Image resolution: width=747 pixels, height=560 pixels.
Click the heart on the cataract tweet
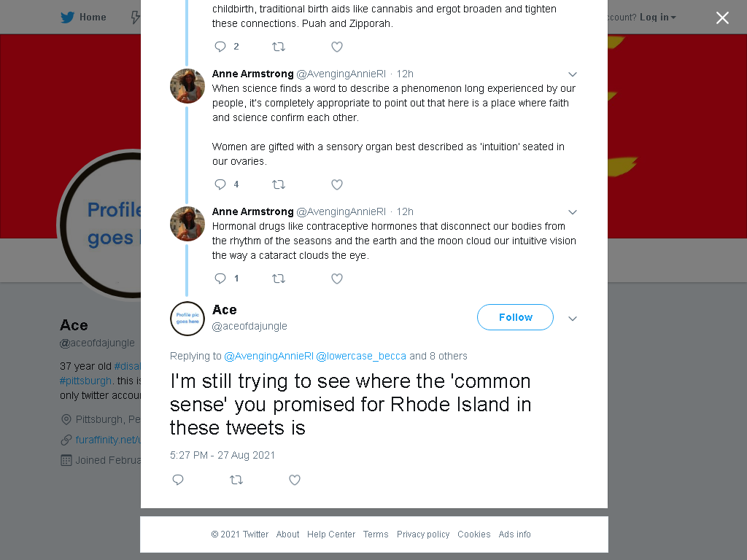[337, 279]
